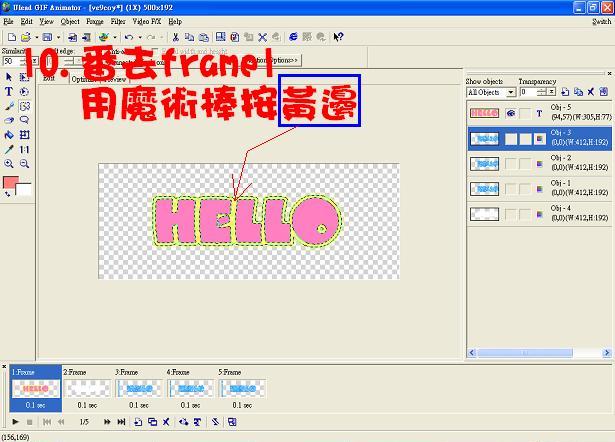Open the Video F/X menu

point(147,20)
